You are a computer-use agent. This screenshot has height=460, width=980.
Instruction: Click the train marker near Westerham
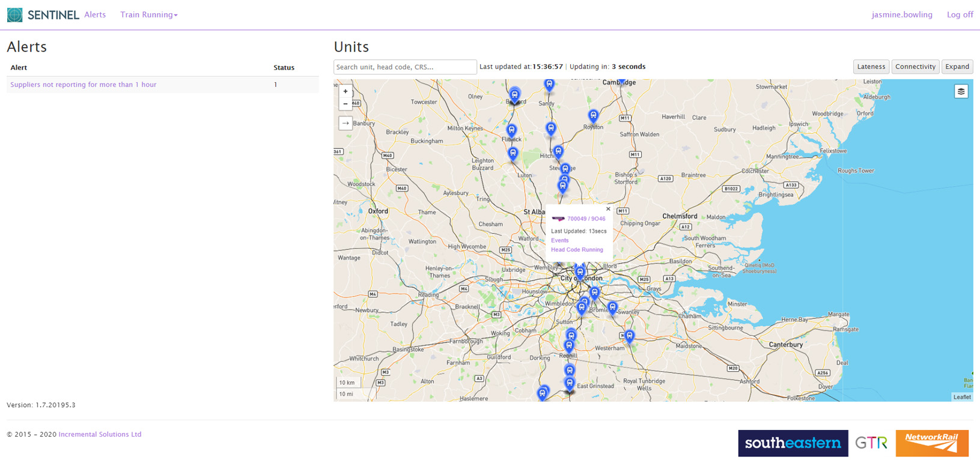[629, 336]
